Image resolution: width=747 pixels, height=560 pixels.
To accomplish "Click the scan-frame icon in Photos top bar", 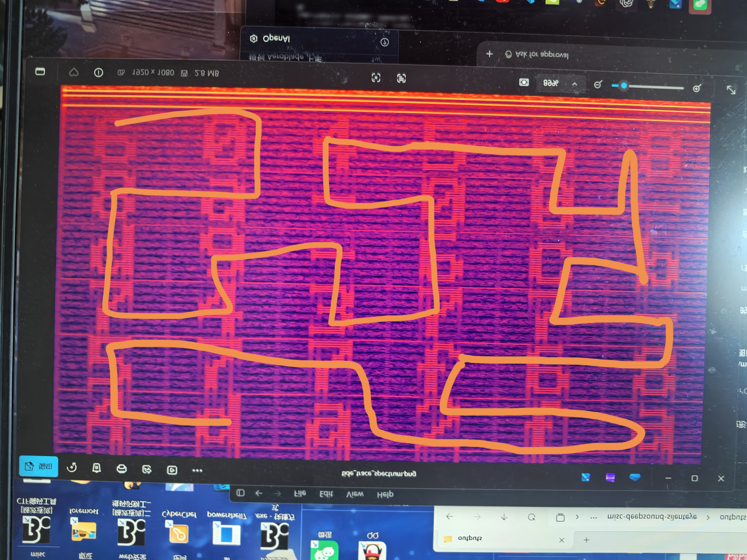I will tap(376, 78).
